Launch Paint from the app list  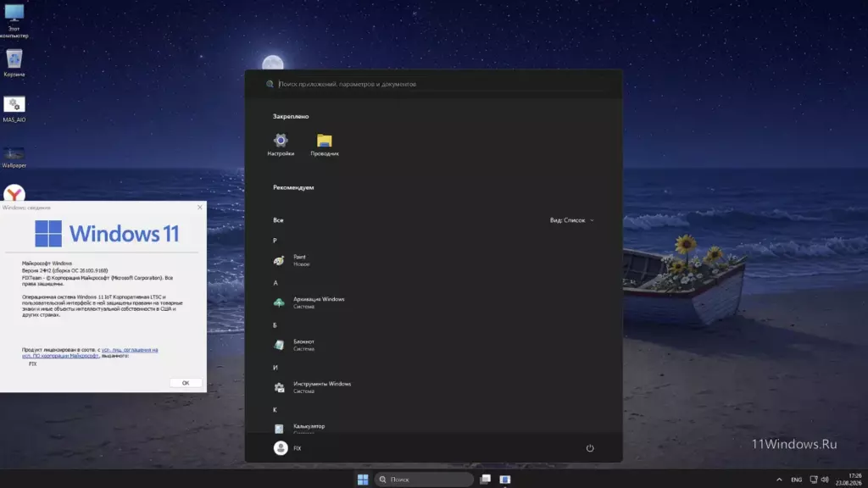pos(431,260)
